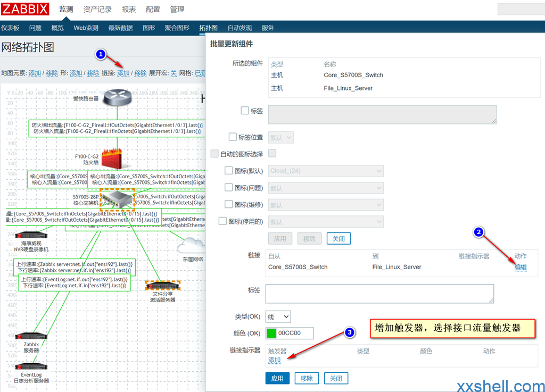The height and width of the screenshot is (392, 545).
Task: Go to the 概览 submenu
Action: (x=57, y=28)
